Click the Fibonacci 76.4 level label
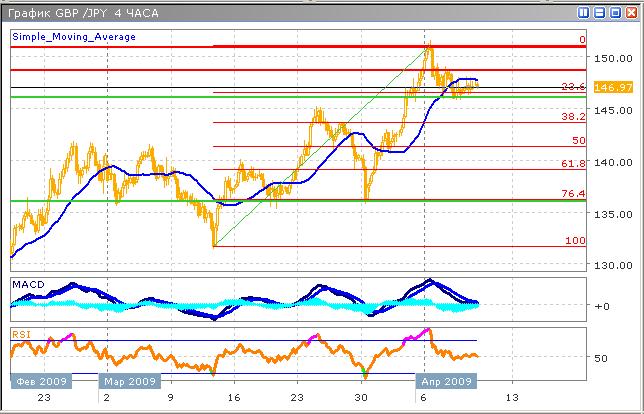Viewport: 644px width, 414px height. 572,193
